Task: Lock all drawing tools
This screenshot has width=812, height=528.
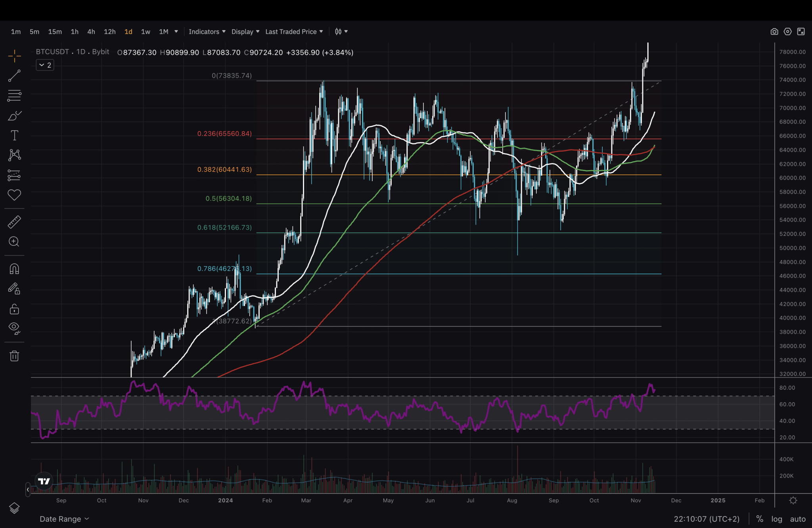Action: pos(14,309)
